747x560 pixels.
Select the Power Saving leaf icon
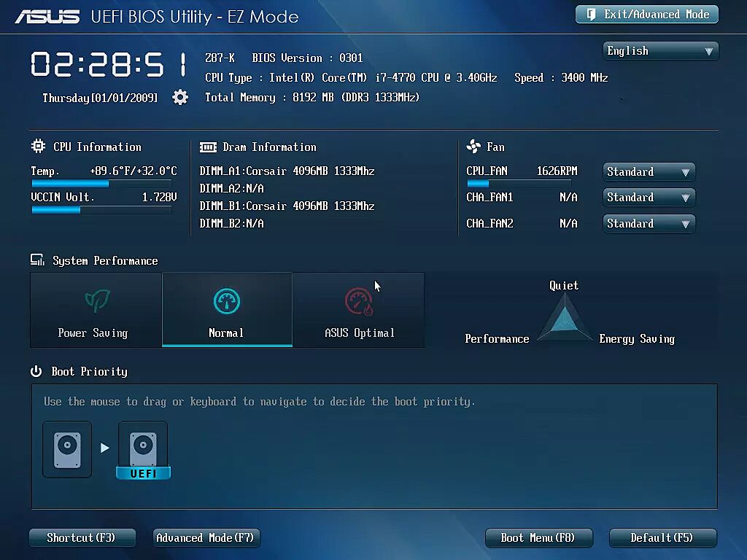(96, 300)
